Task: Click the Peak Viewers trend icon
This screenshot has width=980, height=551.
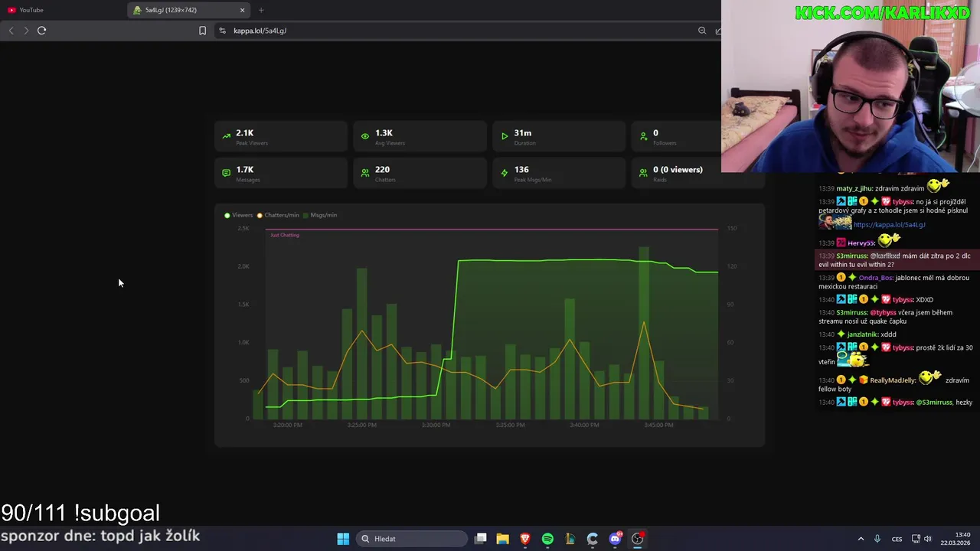Action: tap(226, 136)
